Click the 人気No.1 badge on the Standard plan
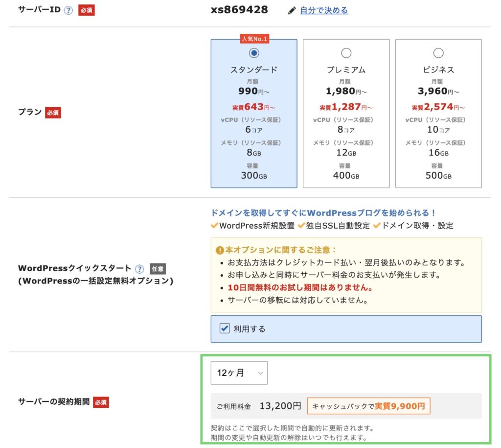Viewport: 501px width, 448px height. pyautogui.click(x=254, y=39)
